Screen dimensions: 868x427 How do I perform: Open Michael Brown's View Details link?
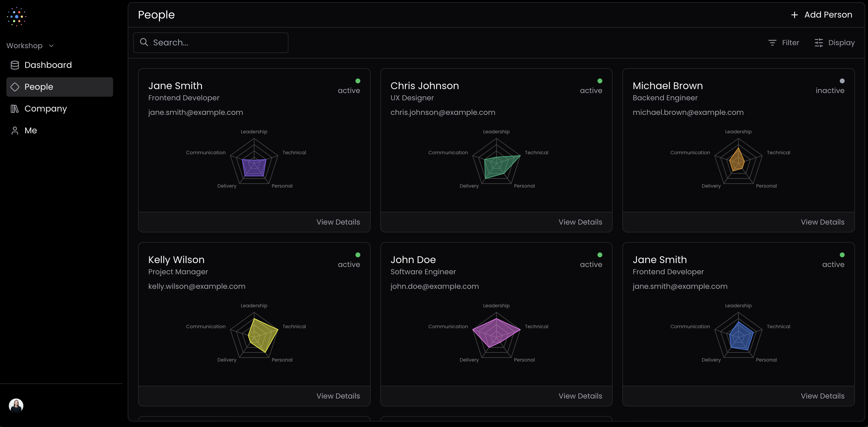tap(823, 222)
